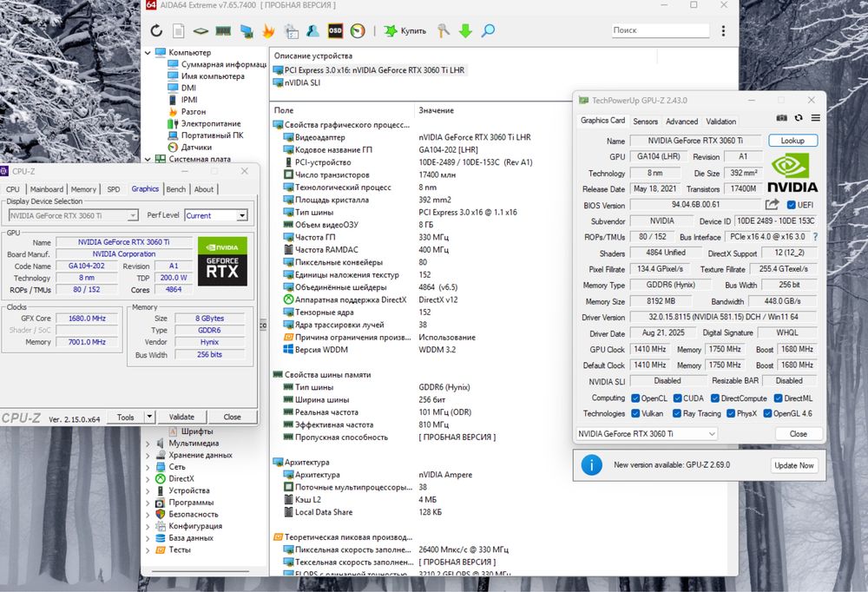The width and height of the screenshot is (868, 592).
Task: Toggle the UEFI checkbox in GPU-Z
Action: pos(792,205)
